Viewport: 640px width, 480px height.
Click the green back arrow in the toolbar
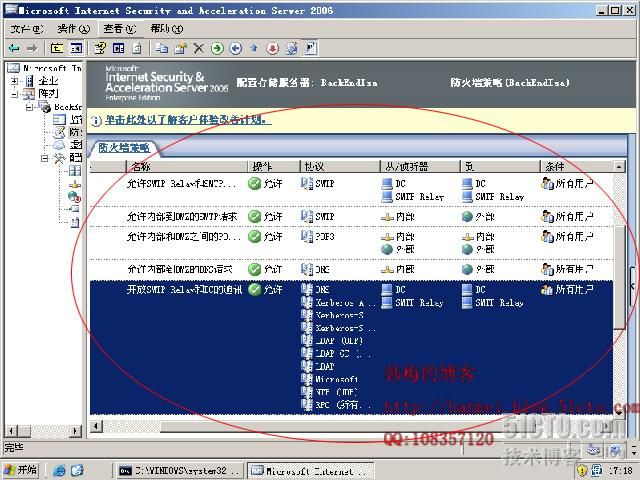(14, 49)
